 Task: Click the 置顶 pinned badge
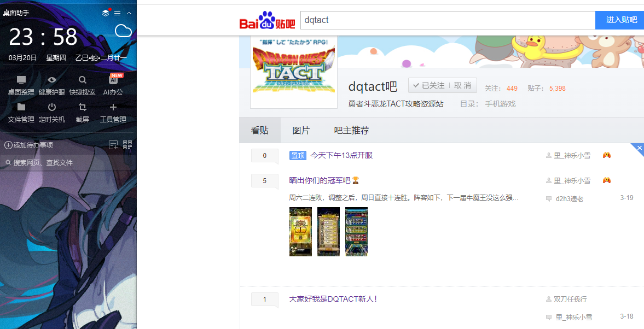click(x=298, y=155)
